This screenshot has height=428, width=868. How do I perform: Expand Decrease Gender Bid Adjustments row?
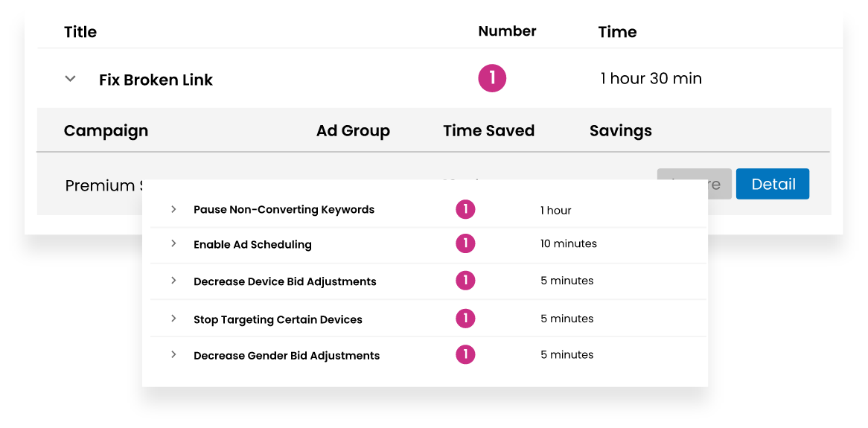coord(173,355)
